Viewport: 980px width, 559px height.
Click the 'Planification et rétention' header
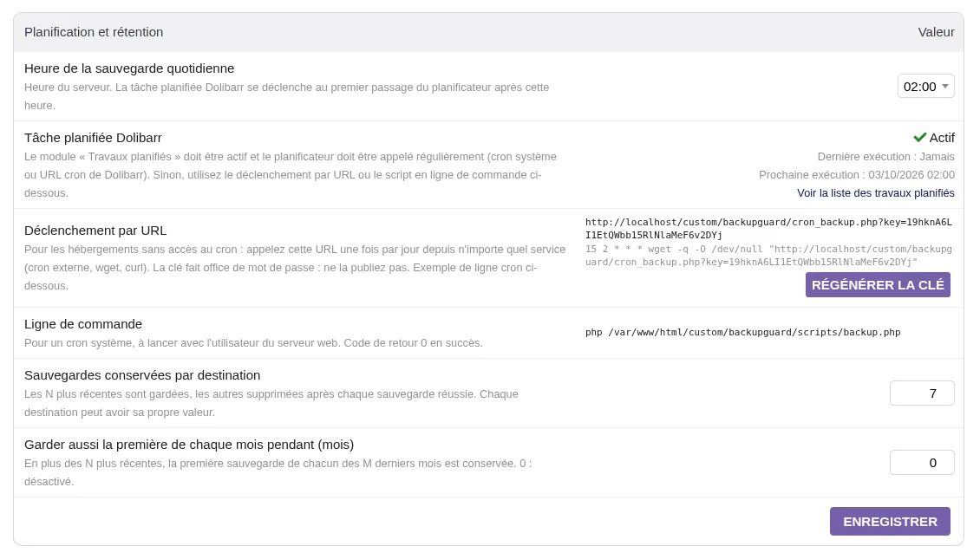click(94, 32)
